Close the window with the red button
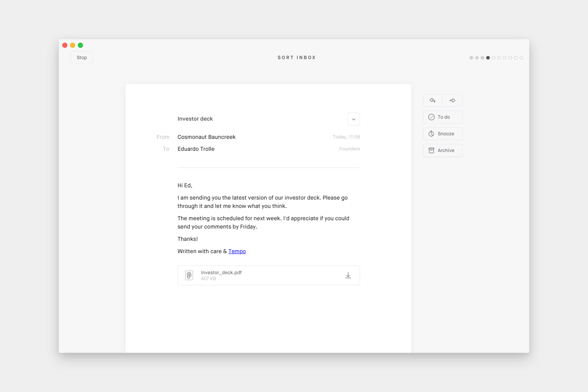Screen dimensions: 588x392 (x=65, y=45)
